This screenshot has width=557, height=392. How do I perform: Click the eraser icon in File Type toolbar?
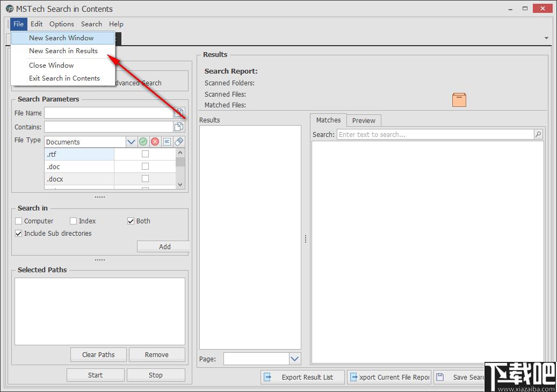tap(179, 142)
